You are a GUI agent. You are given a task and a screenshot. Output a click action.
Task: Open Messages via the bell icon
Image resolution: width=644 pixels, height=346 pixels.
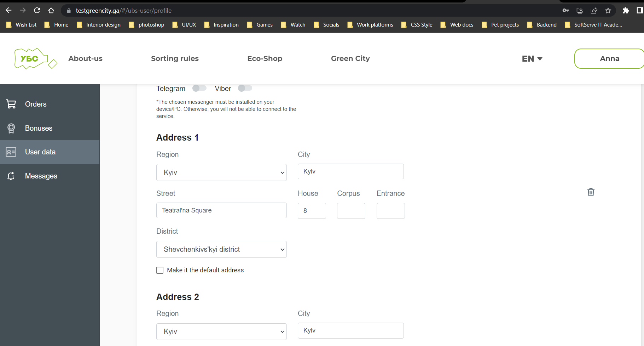pyautogui.click(x=11, y=176)
